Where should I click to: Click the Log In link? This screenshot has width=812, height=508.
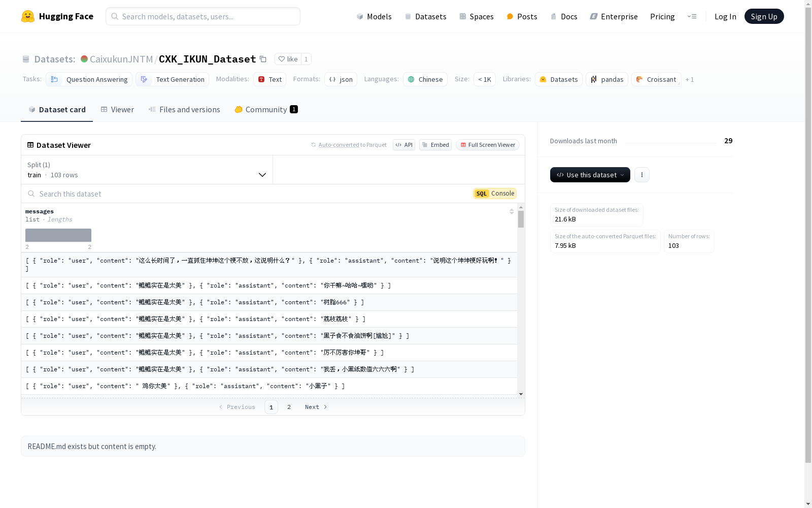(725, 16)
